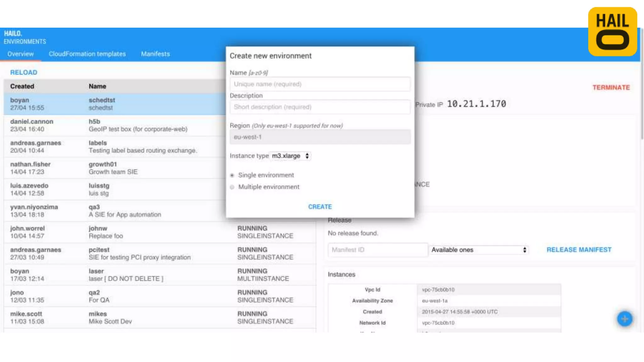Image resolution: width=644 pixels, height=362 pixels.
Task: Select Single environment radio option
Action: [x=232, y=175]
